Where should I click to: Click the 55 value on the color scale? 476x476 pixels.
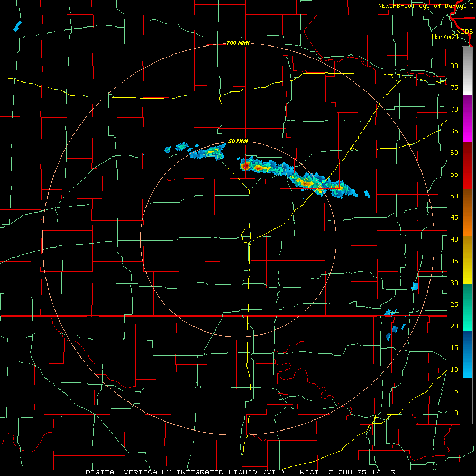454,174
